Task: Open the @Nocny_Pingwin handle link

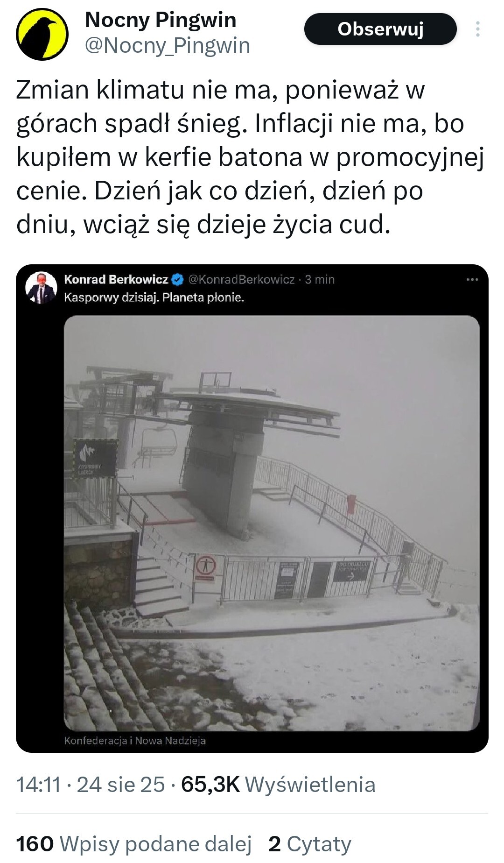Action: [x=168, y=46]
